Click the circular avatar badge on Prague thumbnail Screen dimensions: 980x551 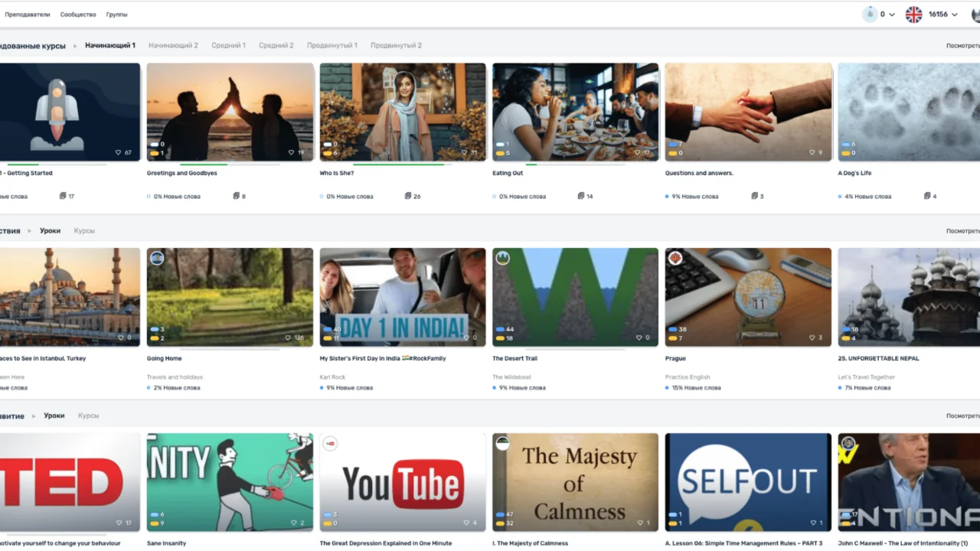coord(675,258)
